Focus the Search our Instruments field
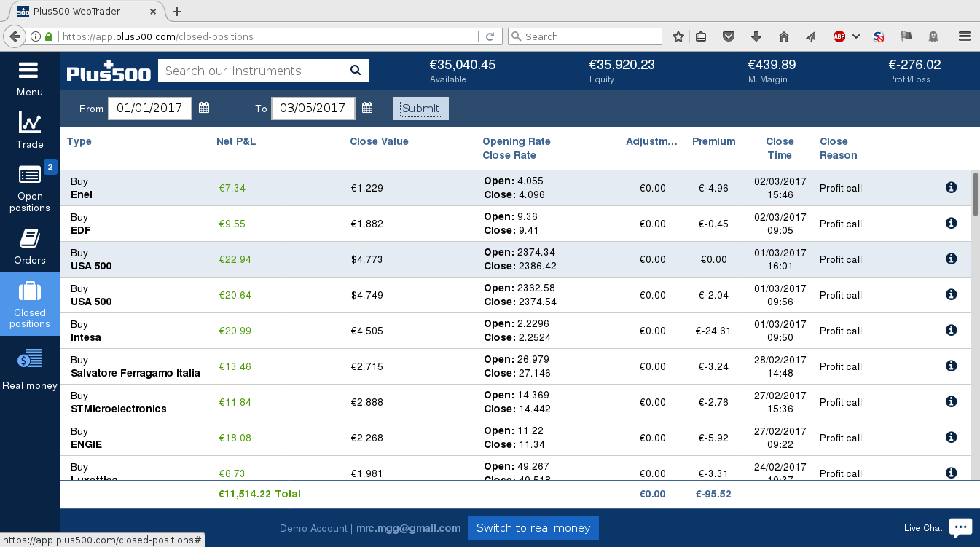 click(253, 71)
